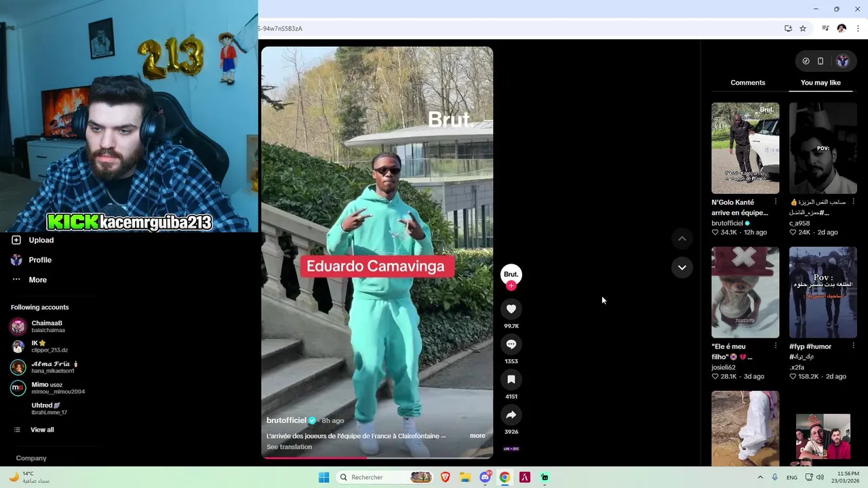Follow Brut with the red plus badge
868x488 pixels.
click(511, 286)
